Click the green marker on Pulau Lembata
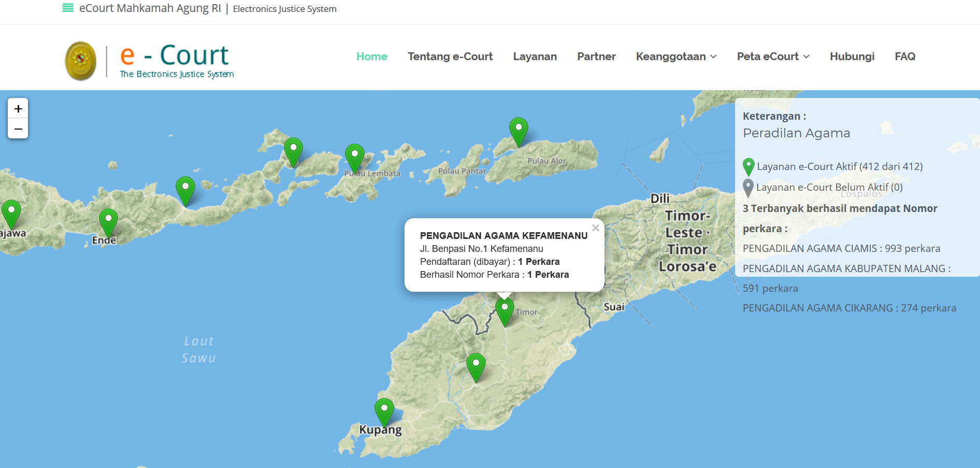 click(x=355, y=158)
